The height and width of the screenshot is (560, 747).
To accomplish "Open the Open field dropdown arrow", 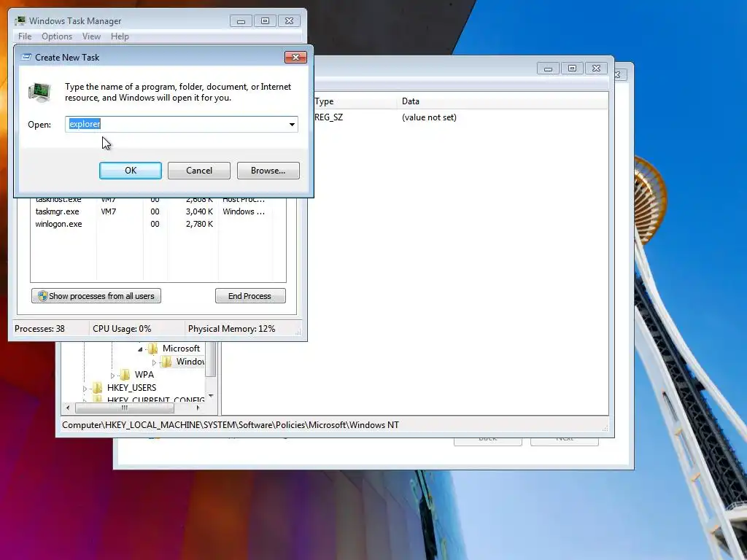I will tap(292, 124).
